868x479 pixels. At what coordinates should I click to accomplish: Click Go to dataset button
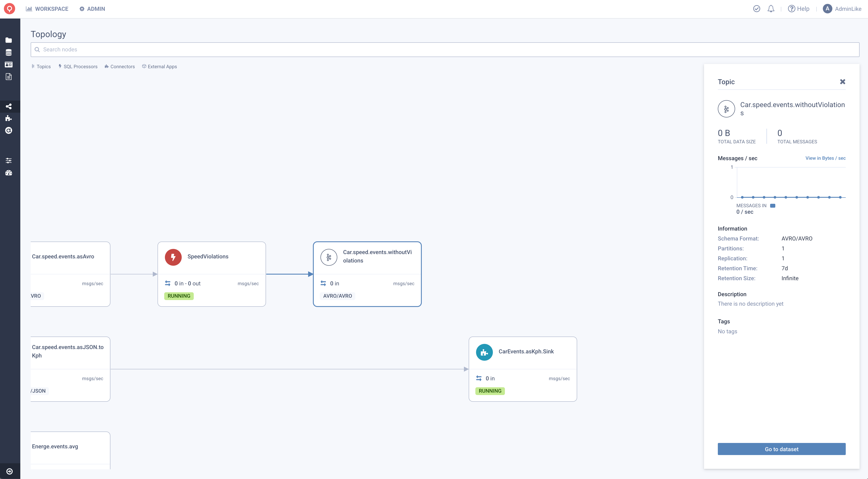[781, 449]
